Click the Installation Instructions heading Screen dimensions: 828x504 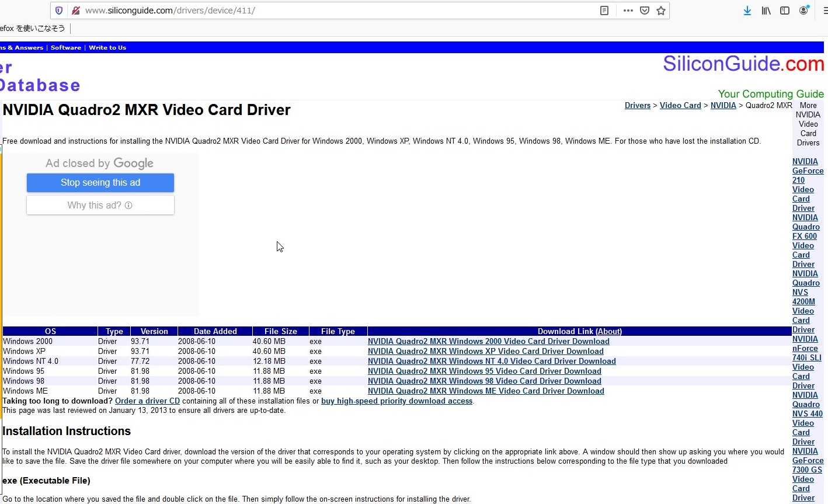67,431
